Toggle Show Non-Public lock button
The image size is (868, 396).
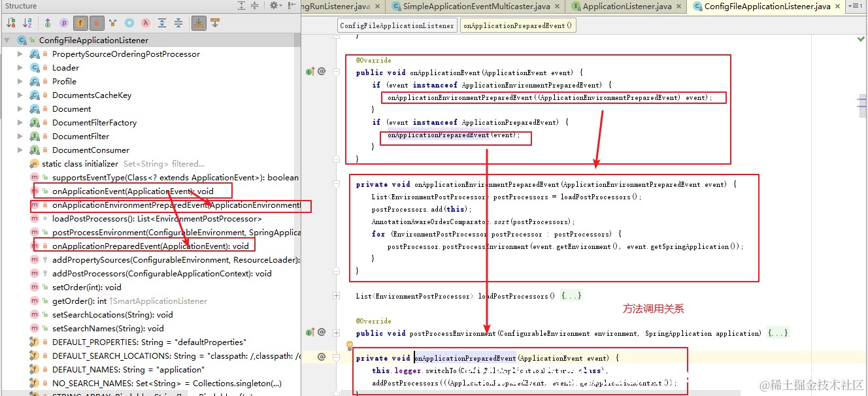[97, 23]
